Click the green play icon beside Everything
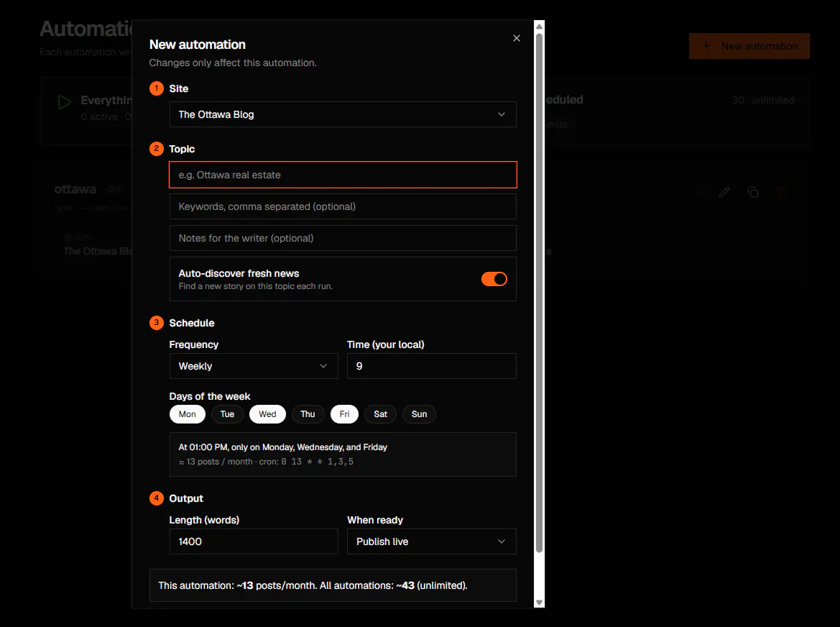Image resolution: width=840 pixels, height=627 pixels. tap(64, 102)
